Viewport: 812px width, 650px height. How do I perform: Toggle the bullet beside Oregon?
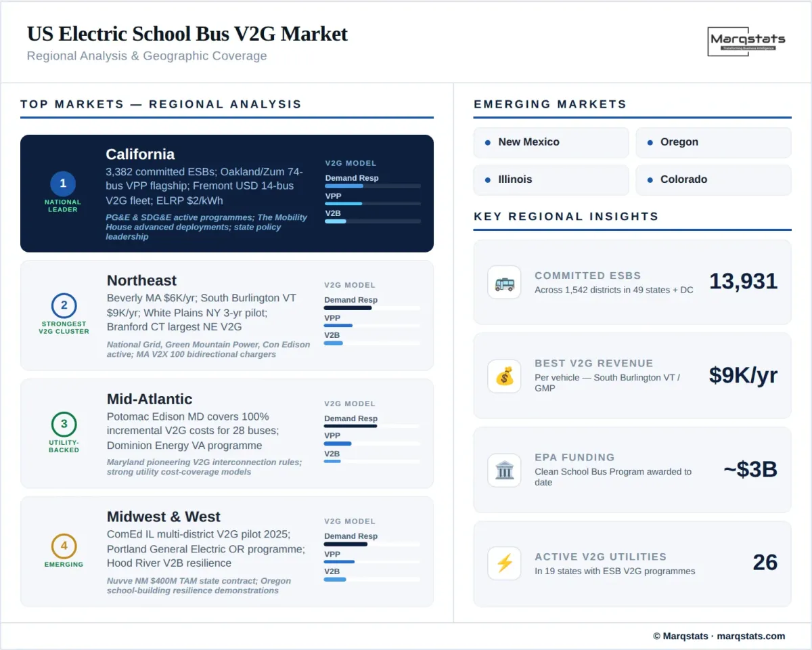point(652,142)
